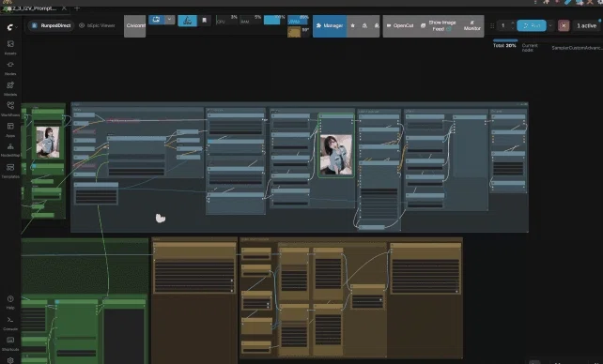
Task: Click the blue ship toolbar icon
Action: (187, 21)
